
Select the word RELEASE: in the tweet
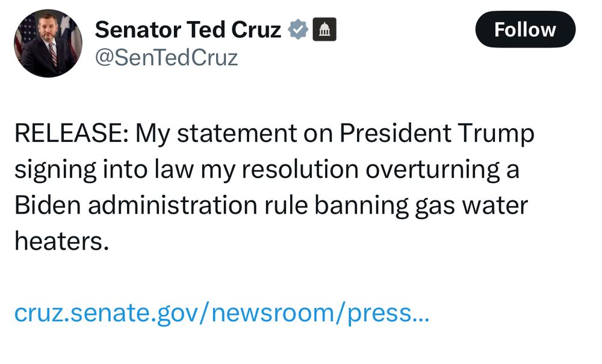tap(72, 133)
